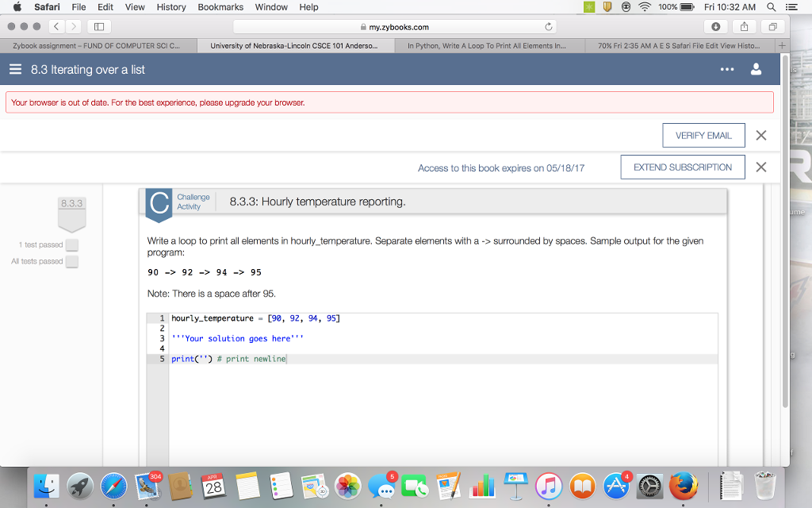This screenshot has height=508, width=812.
Task: Click the VERIFY EMAIL button
Action: [x=704, y=135]
